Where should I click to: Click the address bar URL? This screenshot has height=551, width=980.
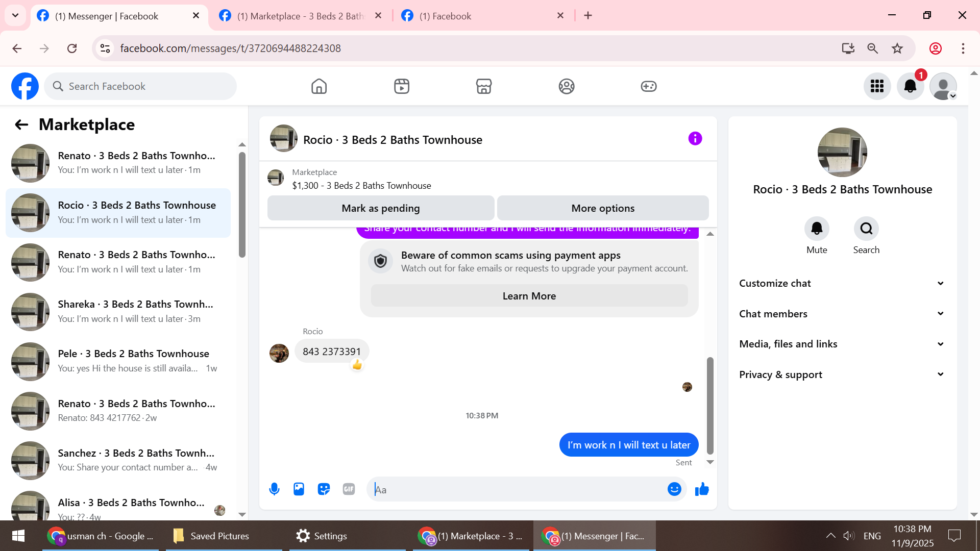click(x=230, y=48)
